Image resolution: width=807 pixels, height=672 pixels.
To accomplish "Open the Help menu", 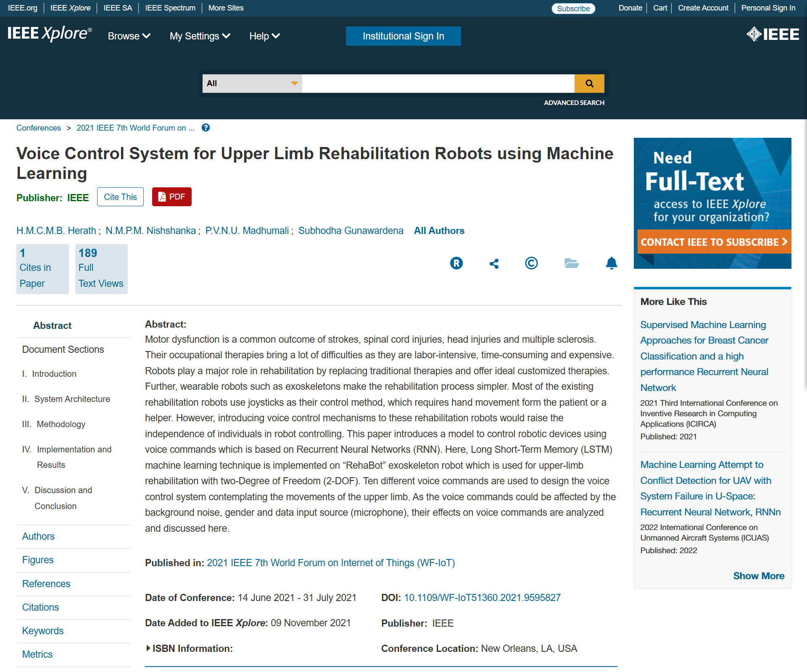I will (x=264, y=36).
